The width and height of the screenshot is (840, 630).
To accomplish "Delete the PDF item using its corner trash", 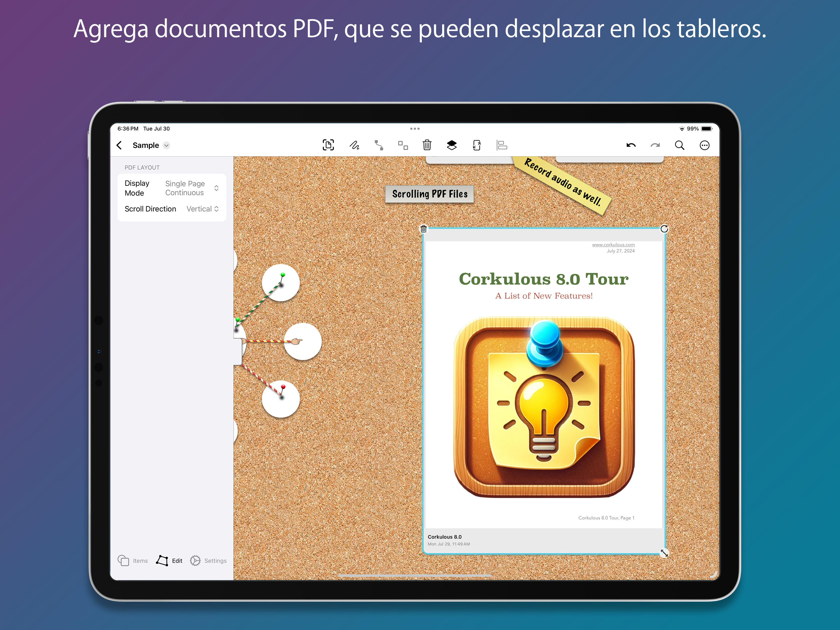I will pos(423,229).
